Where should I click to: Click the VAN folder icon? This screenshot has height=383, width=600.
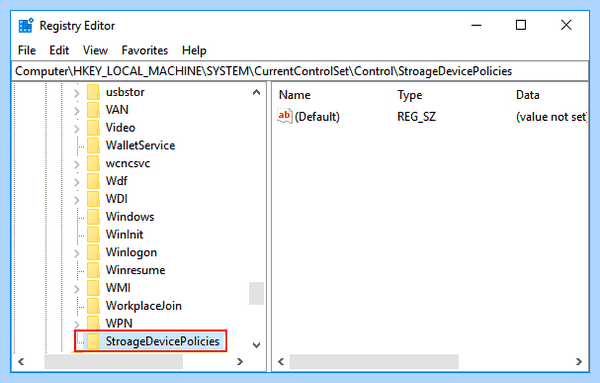(93, 110)
